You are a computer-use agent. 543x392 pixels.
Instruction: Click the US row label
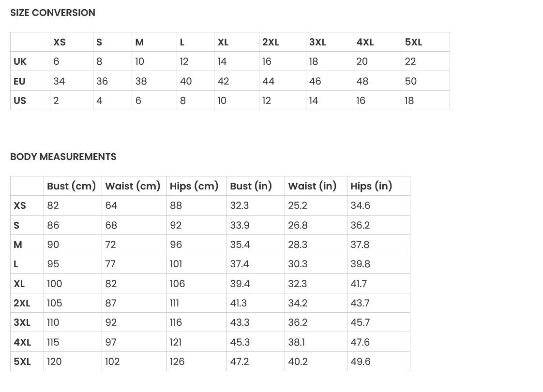pyautogui.click(x=20, y=101)
